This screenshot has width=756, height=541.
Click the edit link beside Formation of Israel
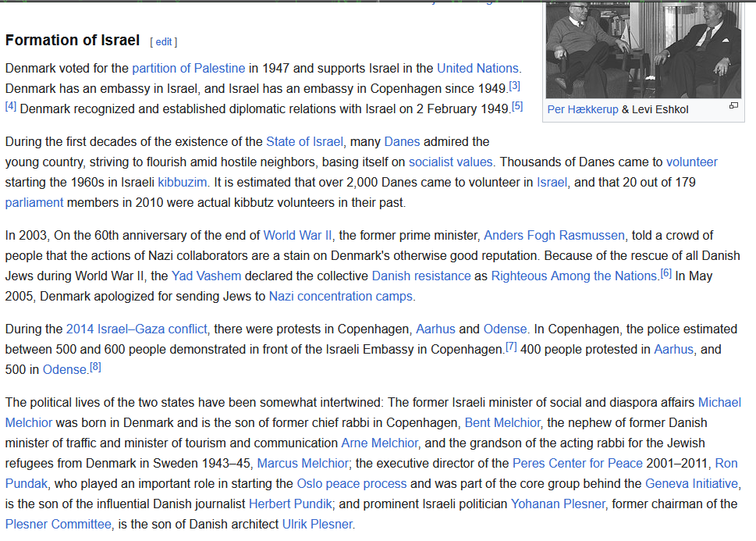pyautogui.click(x=163, y=42)
